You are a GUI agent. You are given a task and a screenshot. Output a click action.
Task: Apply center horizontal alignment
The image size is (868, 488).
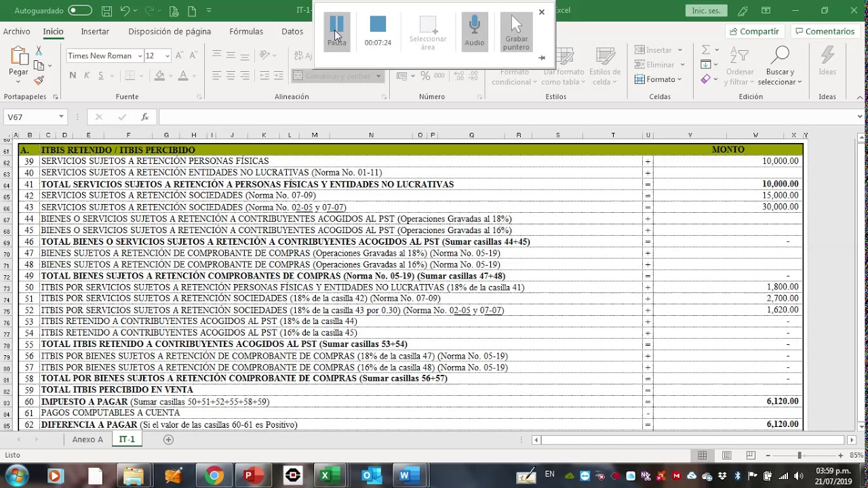tap(231, 76)
